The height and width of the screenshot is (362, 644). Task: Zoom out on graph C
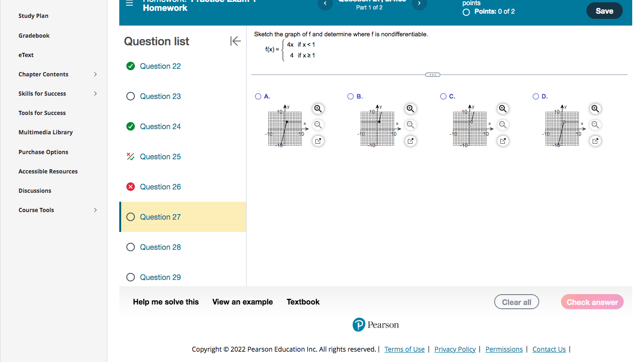pyautogui.click(x=503, y=125)
